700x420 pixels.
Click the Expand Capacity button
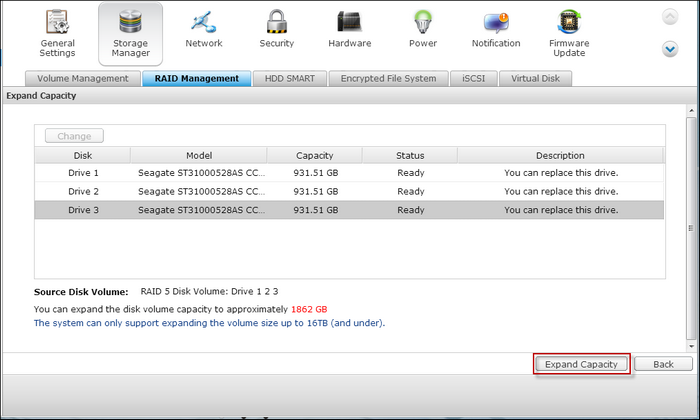click(581, 364)
